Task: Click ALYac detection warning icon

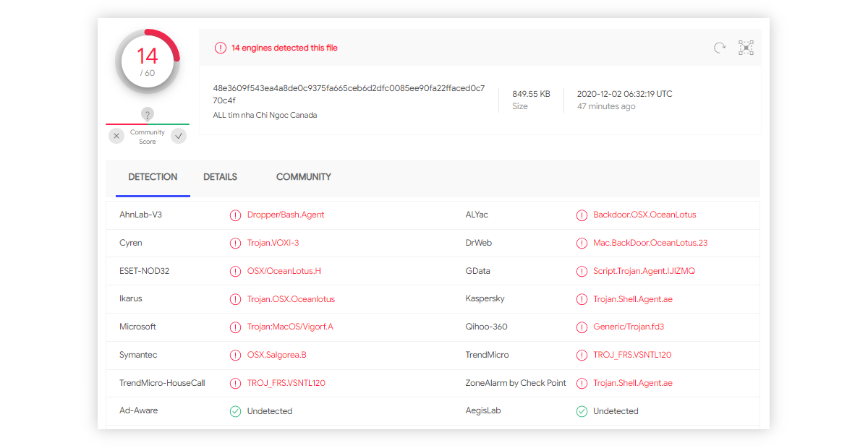Action: coord(582,215)
